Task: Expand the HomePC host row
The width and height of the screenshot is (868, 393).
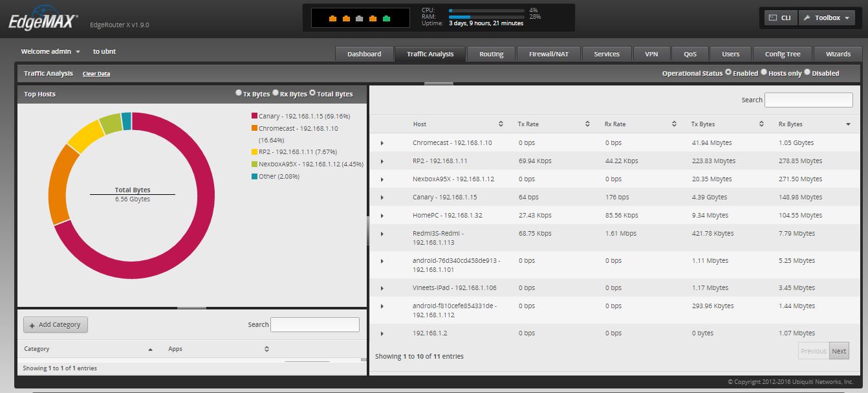Action: click(x=382, y=216)
